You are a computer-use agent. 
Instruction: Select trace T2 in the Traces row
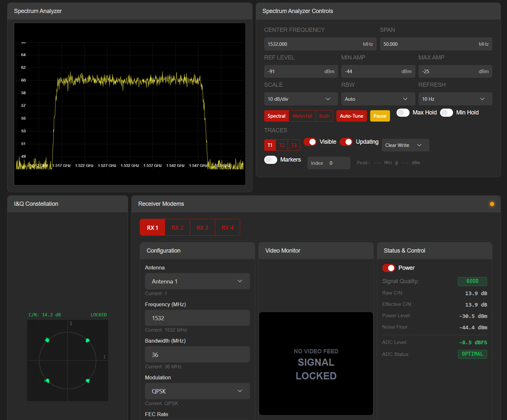point(282,145)
